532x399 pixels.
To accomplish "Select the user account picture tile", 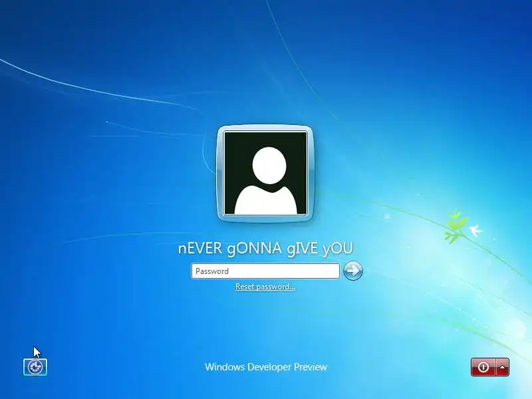I will click(x=265, y=174).
